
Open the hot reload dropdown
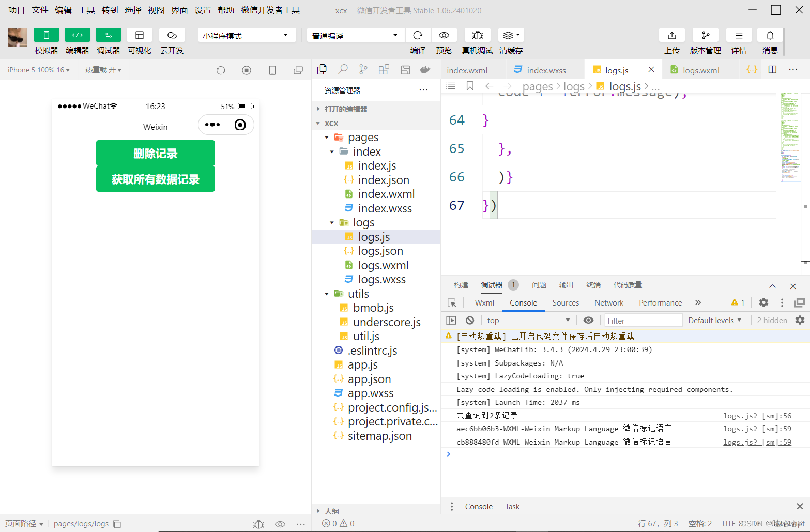point(103,70)
